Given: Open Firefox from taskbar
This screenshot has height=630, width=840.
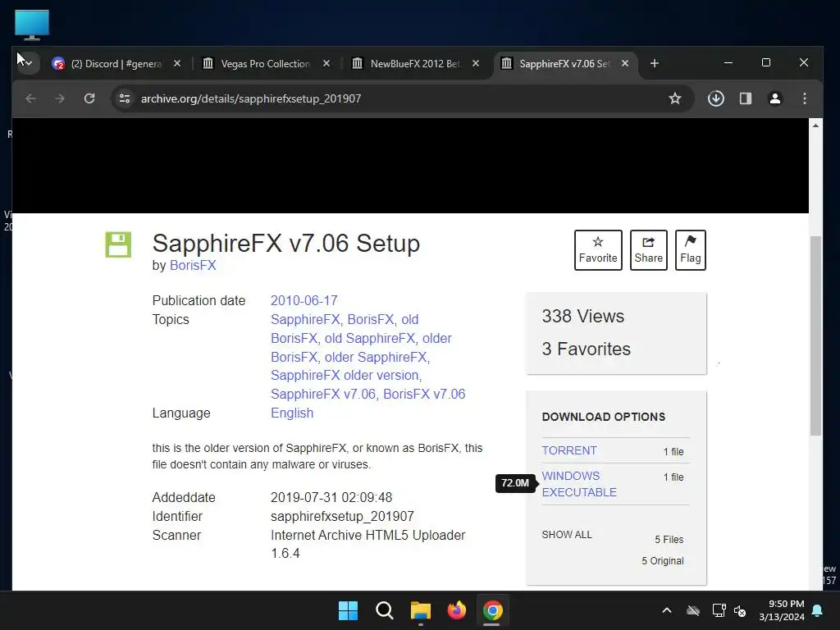Looking at the screenshot, I should click(x=456, y=610).
